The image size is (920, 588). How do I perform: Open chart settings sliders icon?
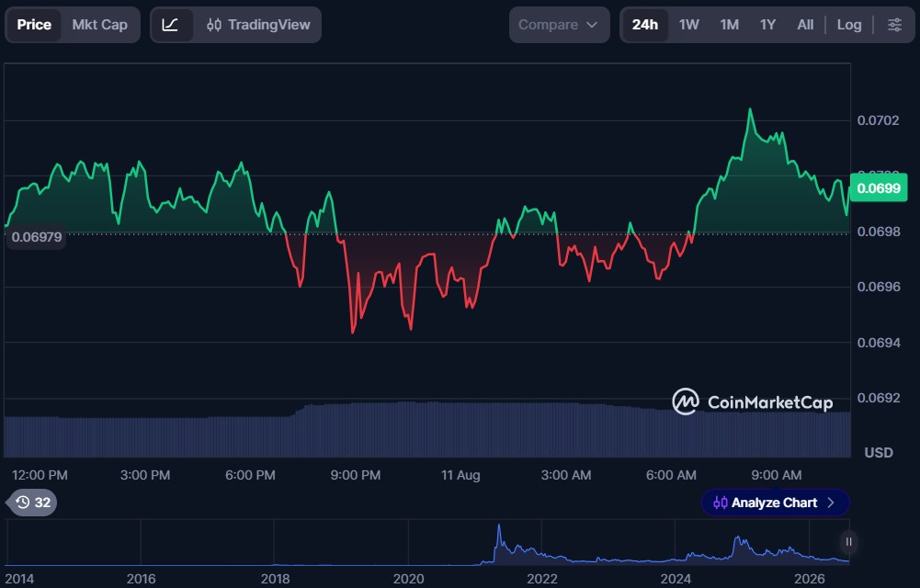[x=894, y=25]
